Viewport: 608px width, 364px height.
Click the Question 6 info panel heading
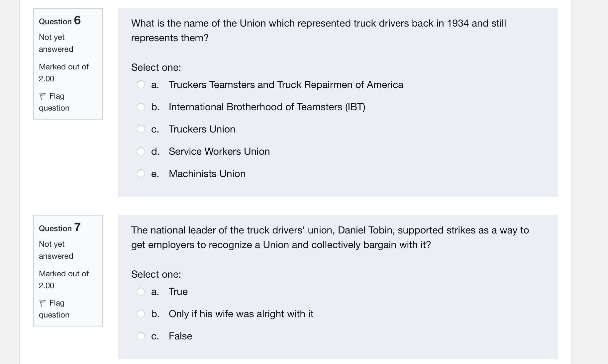[x=59, y=21]
